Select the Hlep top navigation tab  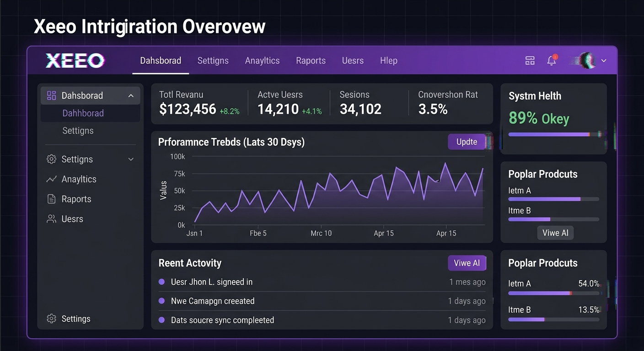tap(388, 61)
